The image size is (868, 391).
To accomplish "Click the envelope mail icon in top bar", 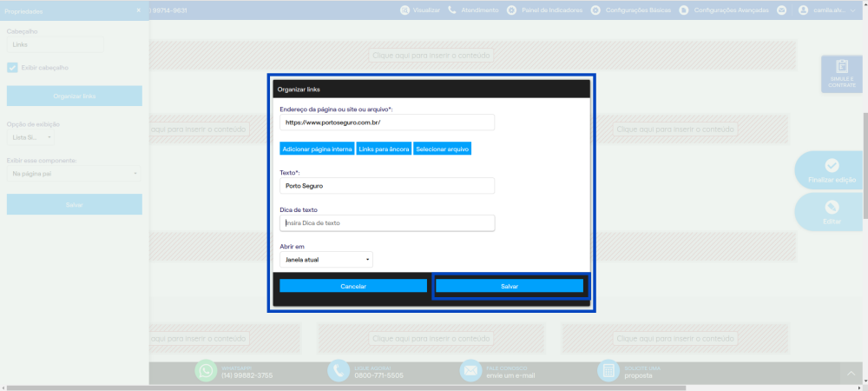I will point(782,10).
